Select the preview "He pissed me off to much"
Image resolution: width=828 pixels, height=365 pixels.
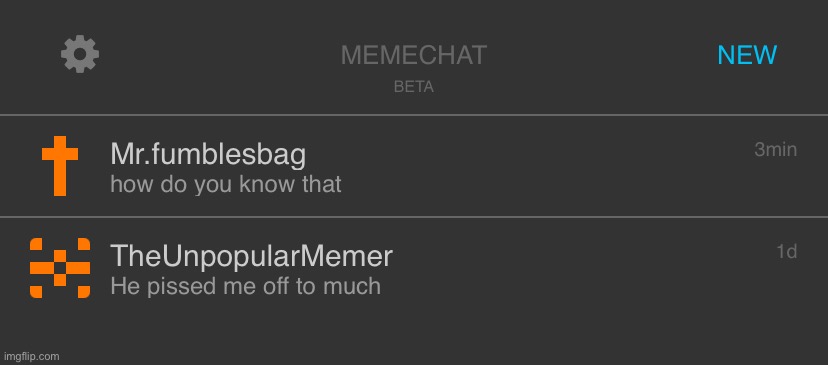pos(246,286)
